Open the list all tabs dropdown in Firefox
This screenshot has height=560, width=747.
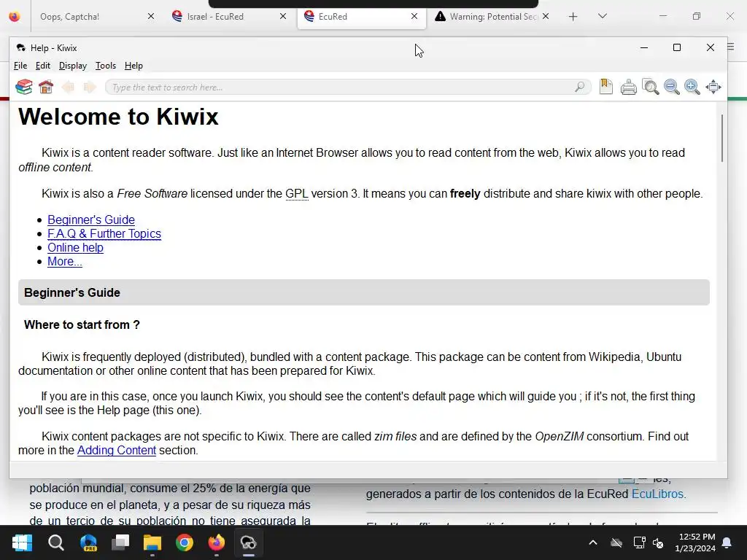[x=602, y=16]
